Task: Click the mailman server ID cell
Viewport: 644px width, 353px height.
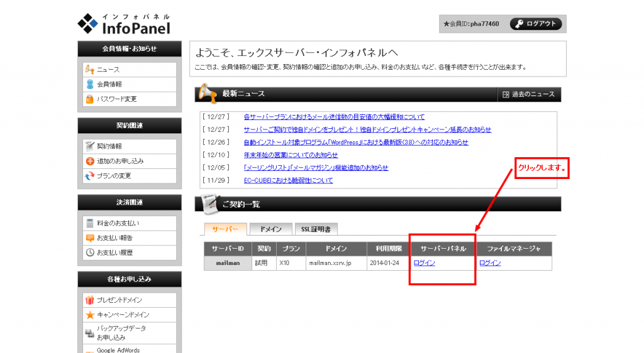Action: coord(228,263)
